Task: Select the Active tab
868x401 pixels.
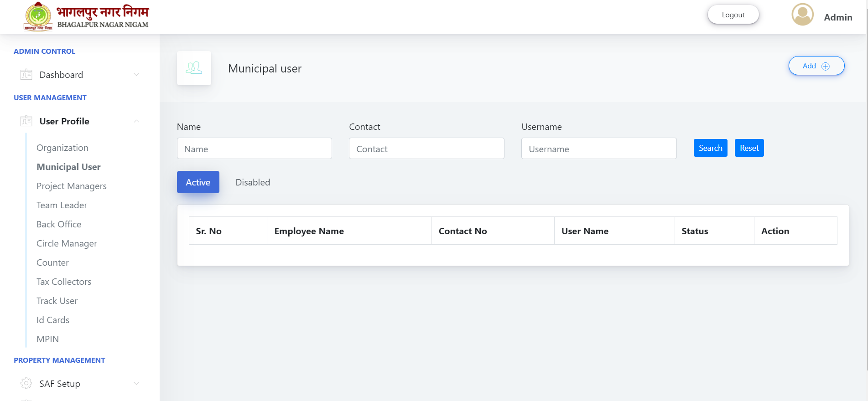Action: tap(198, 182)
